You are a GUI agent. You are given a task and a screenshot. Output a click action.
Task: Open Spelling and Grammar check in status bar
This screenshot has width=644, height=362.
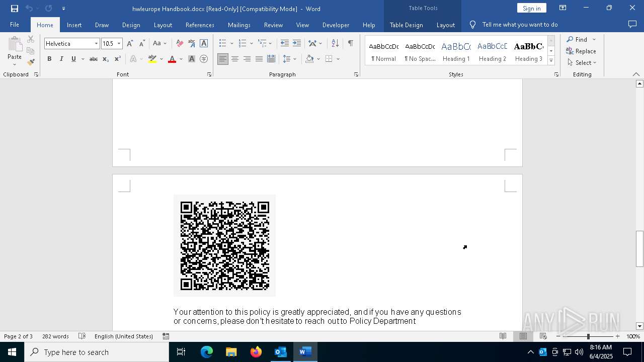pos(82,336)
